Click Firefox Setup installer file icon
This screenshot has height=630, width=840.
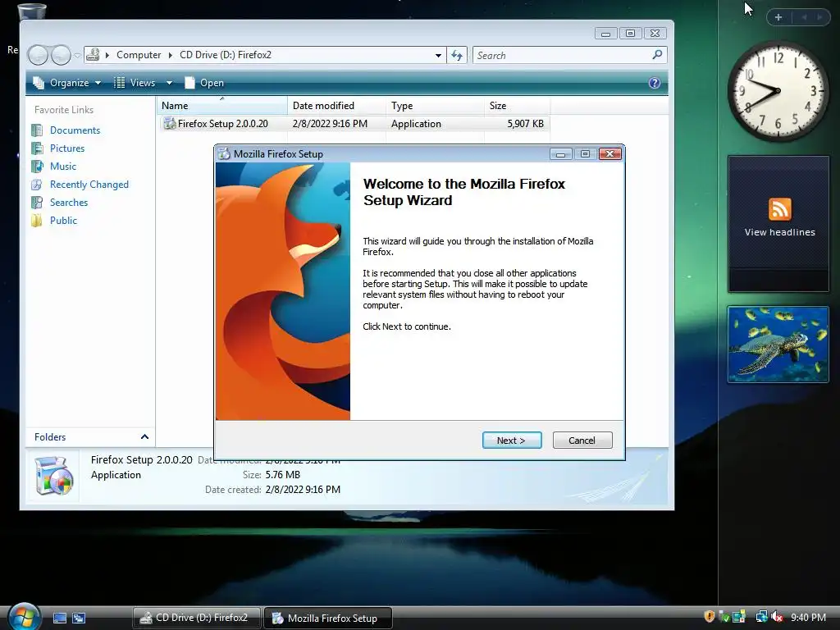click(x=170, y=124)
